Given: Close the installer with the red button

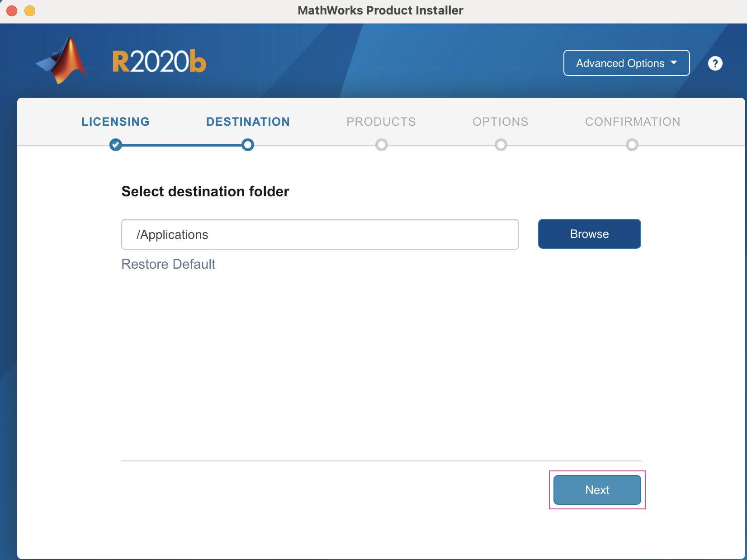Looking at the screenshot, I should click(12, 10).
